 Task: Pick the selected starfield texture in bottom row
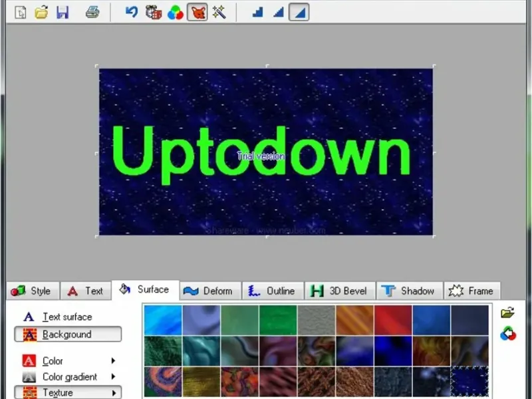click(469, 382)
